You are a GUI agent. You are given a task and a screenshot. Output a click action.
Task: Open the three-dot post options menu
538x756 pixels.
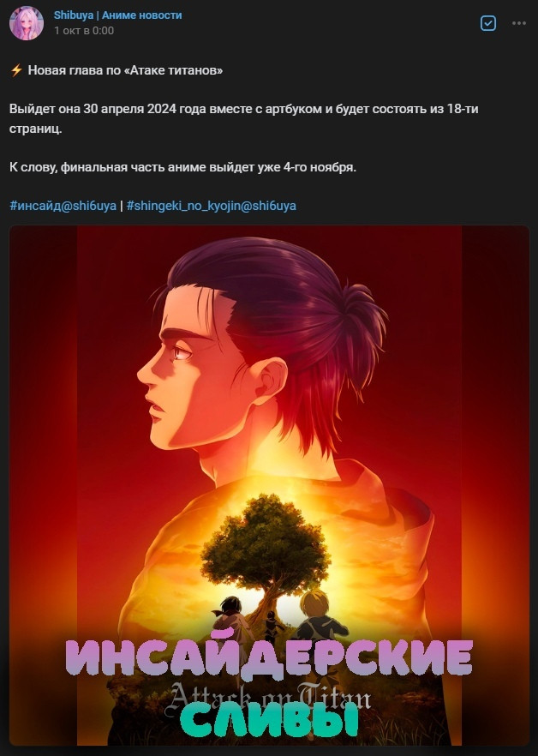point(518,23)
